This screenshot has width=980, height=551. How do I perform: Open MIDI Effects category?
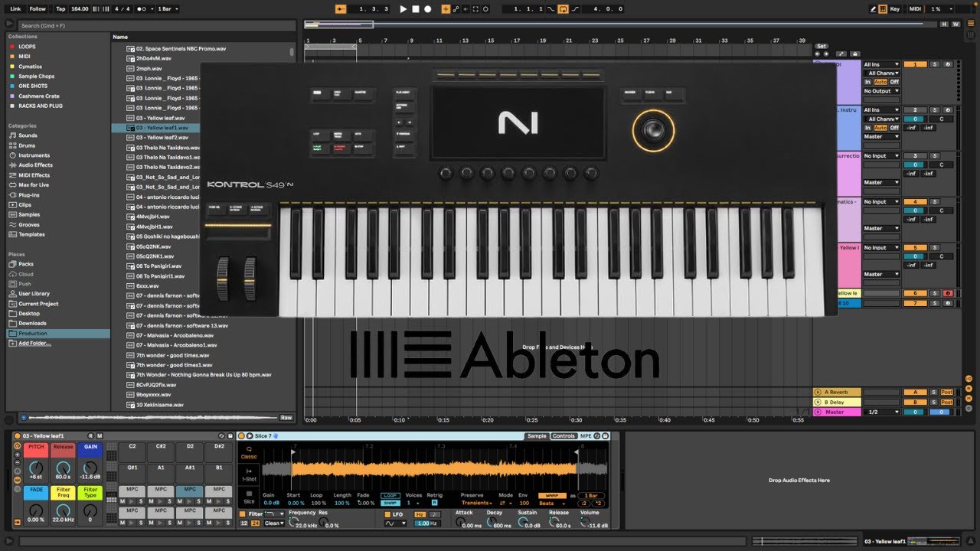tap(34, 175)
